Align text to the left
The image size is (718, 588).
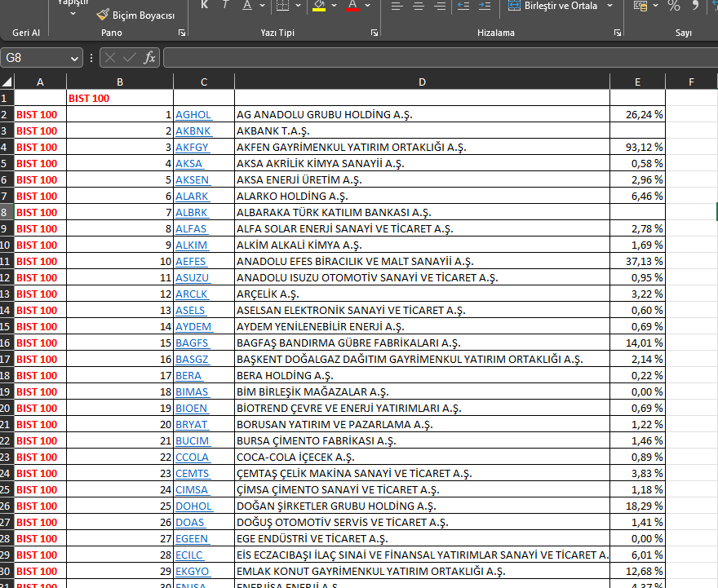(x=397, y=6)
